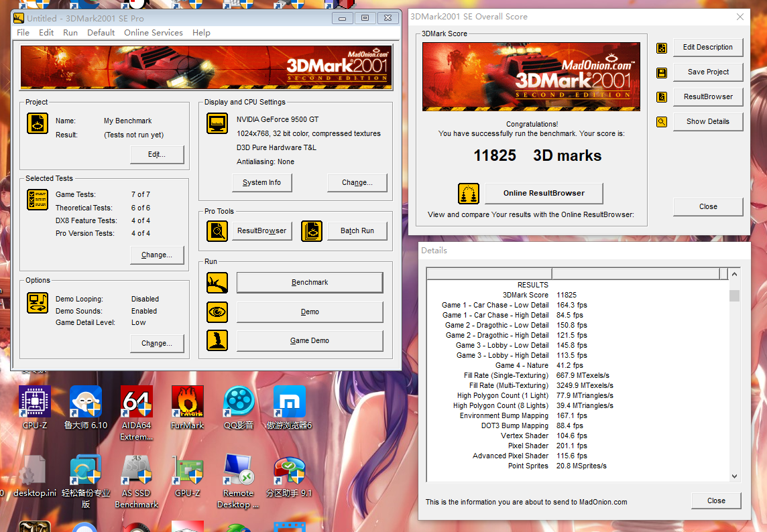The height and width of the screenshot is (532, 767).
Task: Click the Save Project floppy disk icon
Action: tap(662, 72)
